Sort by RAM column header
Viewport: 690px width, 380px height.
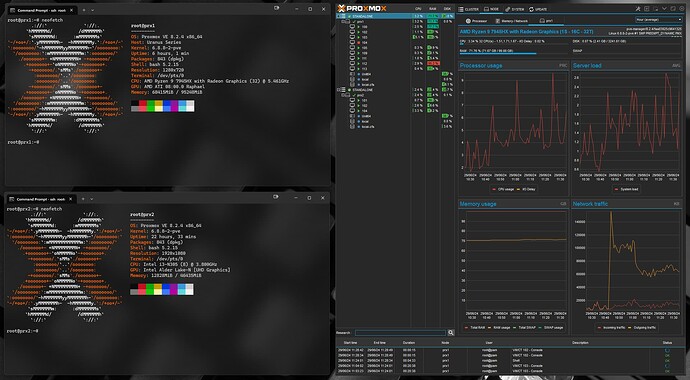tap(433, 9)
